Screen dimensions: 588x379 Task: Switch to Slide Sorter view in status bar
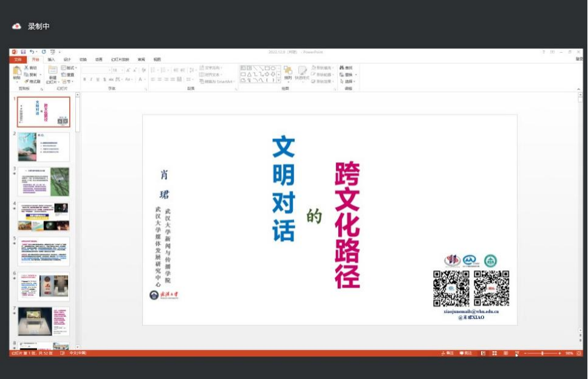click(494, 353)
